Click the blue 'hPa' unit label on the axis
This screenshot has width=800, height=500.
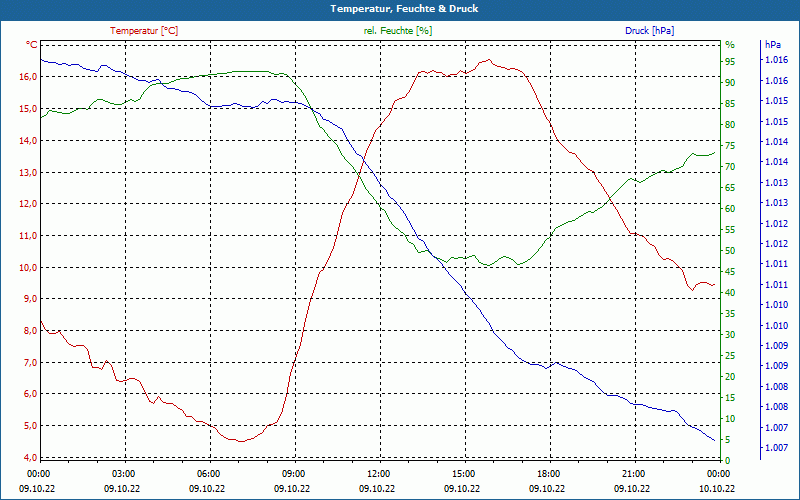point(772,45)
